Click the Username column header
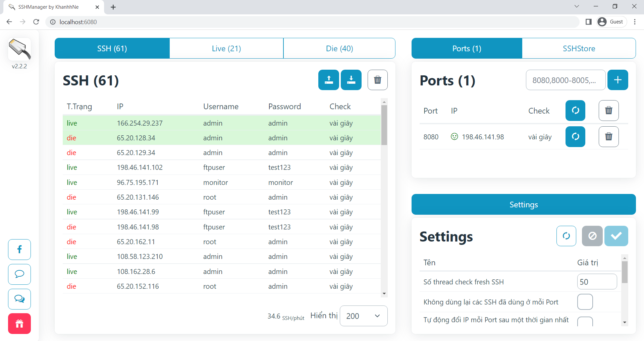This screenshot has height=341, width=644. coord(221,107)
